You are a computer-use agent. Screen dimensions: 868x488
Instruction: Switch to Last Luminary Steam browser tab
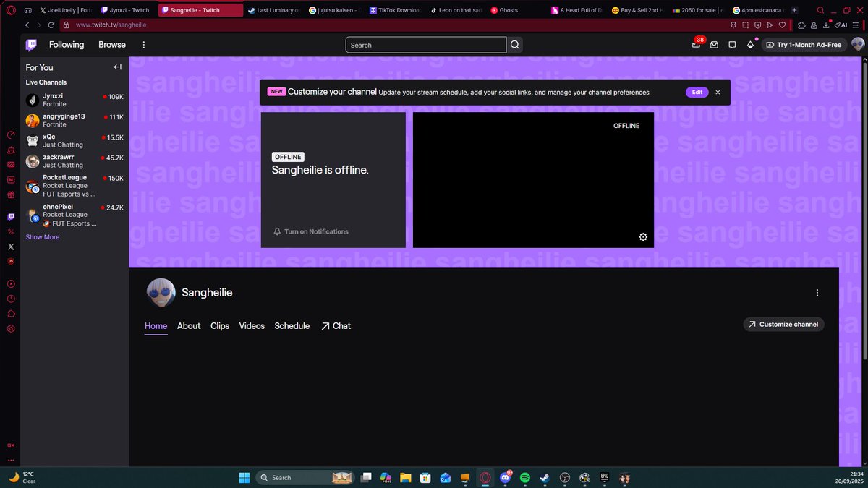[x=273, y=10]
